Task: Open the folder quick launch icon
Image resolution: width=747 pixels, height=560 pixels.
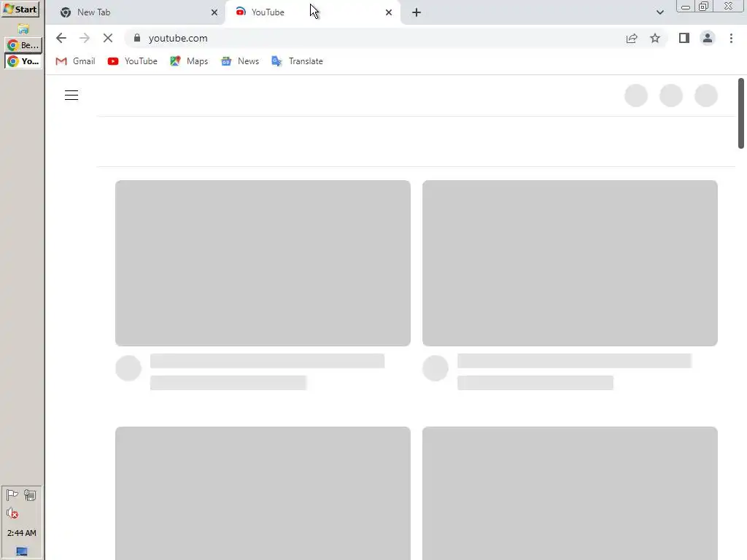Action: [x=23, y=29]
